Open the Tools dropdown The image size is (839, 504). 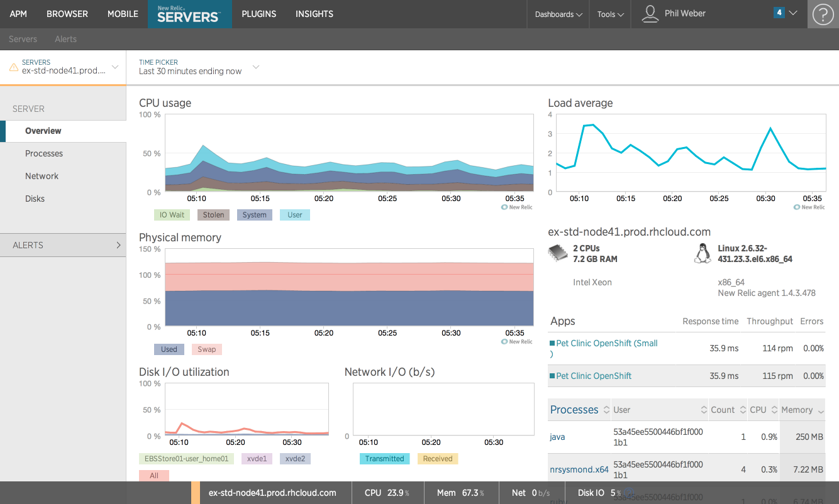pyautogui.click(x=610, y=14)
